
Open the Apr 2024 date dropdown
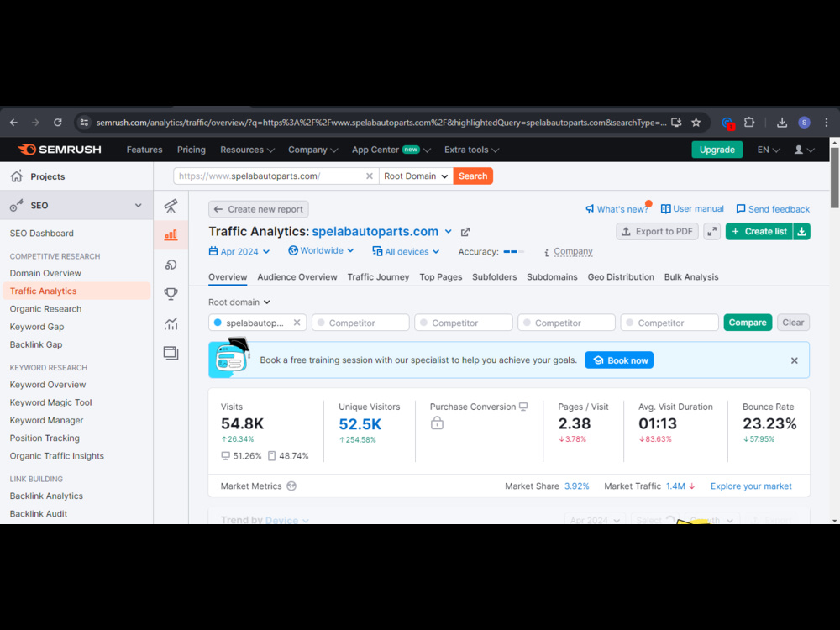tap(239, 251)
